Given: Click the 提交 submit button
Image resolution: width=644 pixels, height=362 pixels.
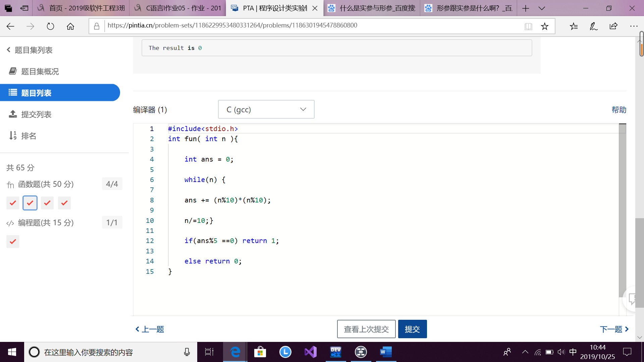Looking at the screenshot, I should pyautogui.click(x=412, y=329).
